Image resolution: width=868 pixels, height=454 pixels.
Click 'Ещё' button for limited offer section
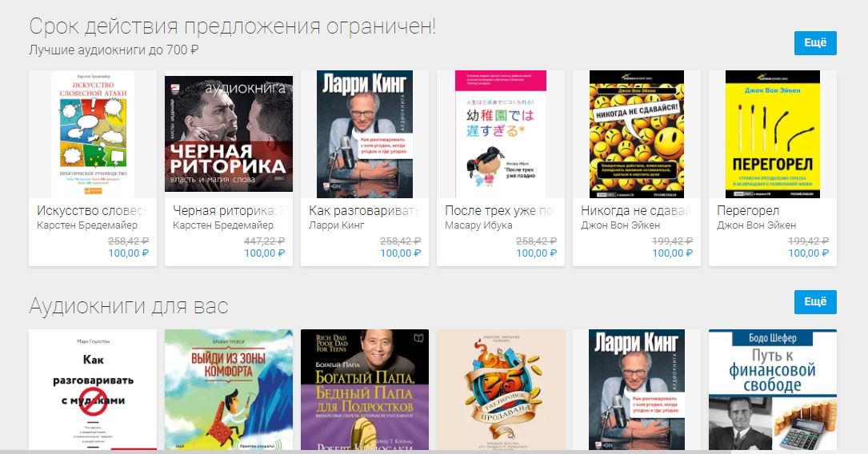click(x=815, y=43)
